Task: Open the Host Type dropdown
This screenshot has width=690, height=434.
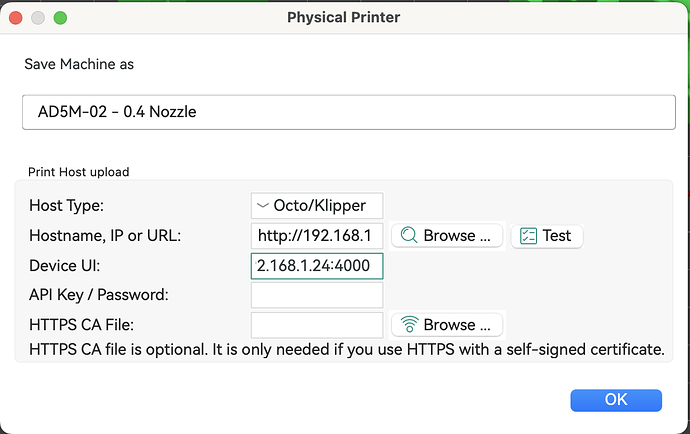Action: [x=316, y=206]
